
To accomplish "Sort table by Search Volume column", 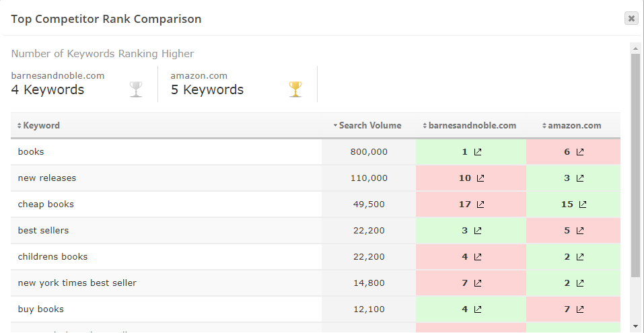I will tap(369, 126).
